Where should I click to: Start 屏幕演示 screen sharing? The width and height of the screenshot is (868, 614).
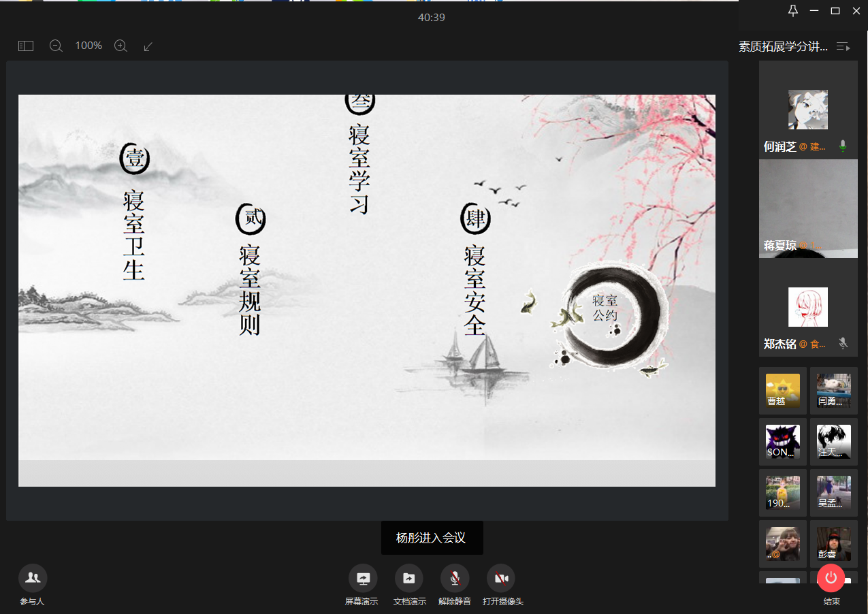click(362, 579)
